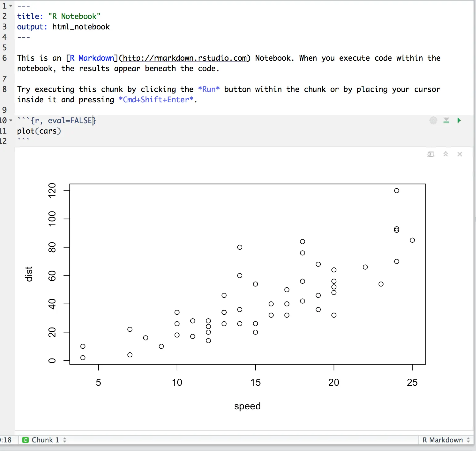
Task: Click the title value "R Notebook"
Action: [x=74, y=16]
